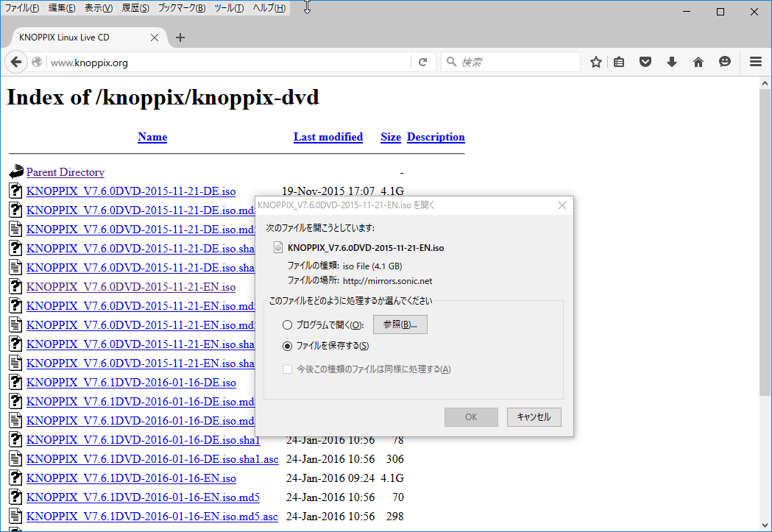Open the Parent Directory link

pos(65,171)
